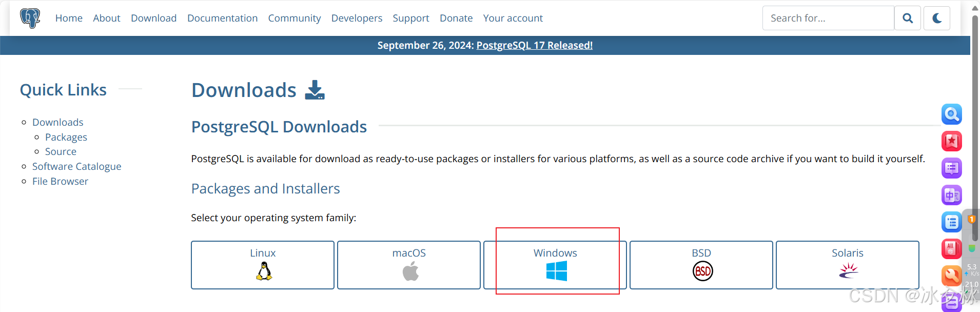Click the BSD logo icon

click(x=702, y=271)
